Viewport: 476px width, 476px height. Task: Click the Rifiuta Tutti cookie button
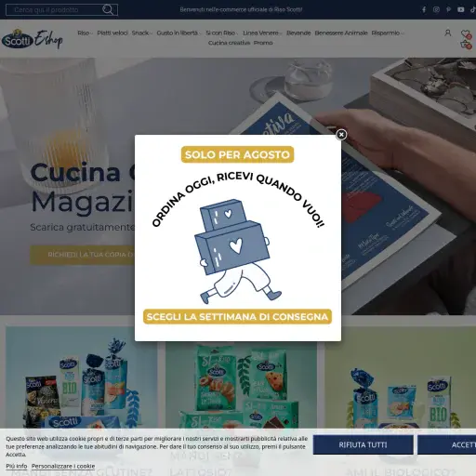click(363, 444)
